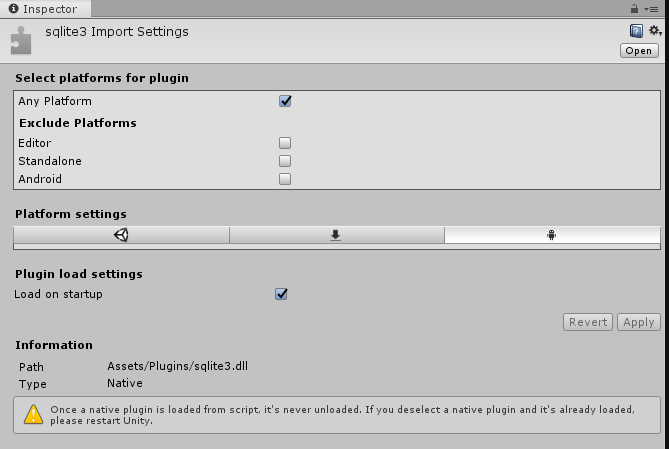Click the sqlite3 Import Settings title
Screen dimensions: 669x449
click(117, 31)
